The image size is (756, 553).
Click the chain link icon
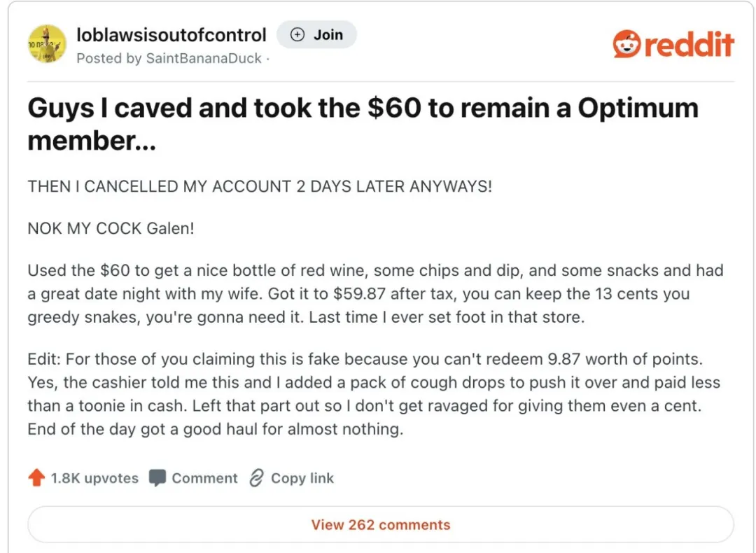click(256, 478)
